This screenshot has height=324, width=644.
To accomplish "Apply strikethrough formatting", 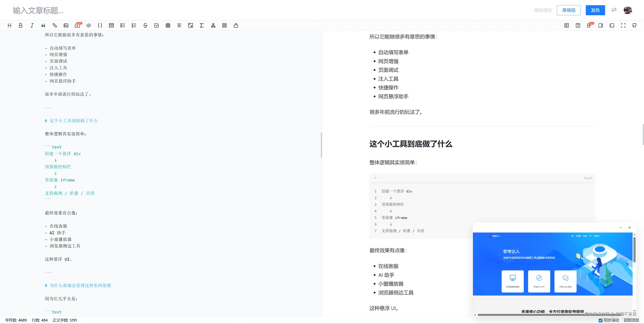I will pyautogui.click(x=145, y=25).
